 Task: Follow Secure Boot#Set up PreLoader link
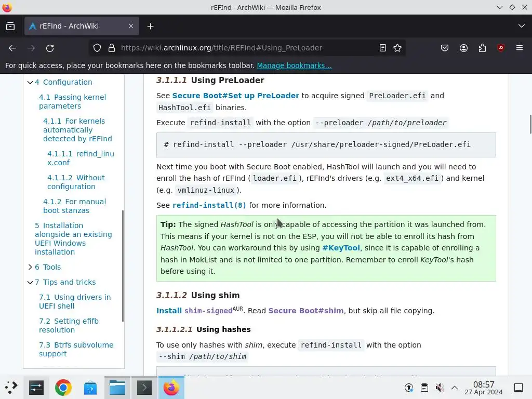(x=236, y=96)
